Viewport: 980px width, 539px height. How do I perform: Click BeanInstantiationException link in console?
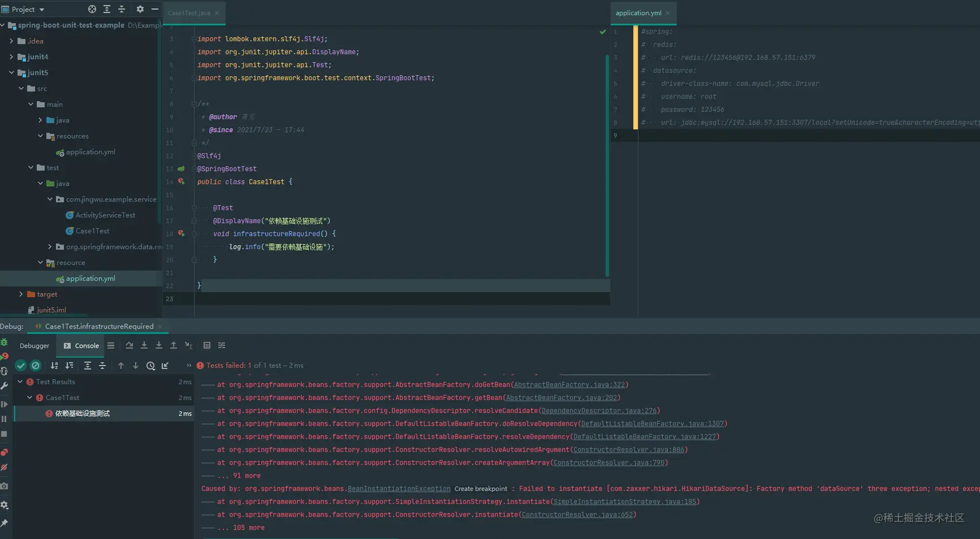click(x=399, y=489)
